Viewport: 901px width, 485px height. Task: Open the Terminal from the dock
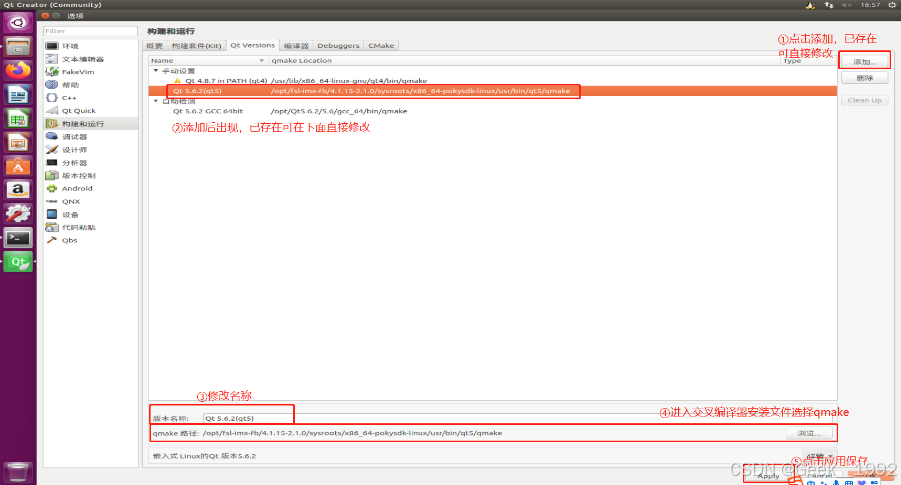(18, 238)
